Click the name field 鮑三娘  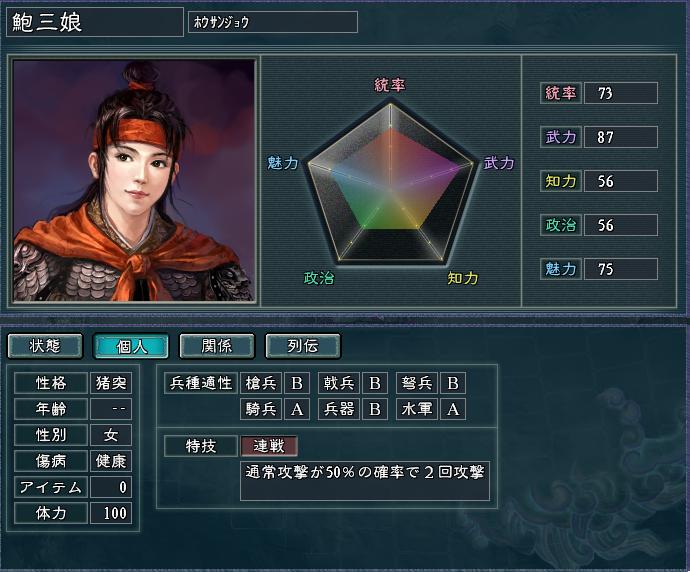95,22
